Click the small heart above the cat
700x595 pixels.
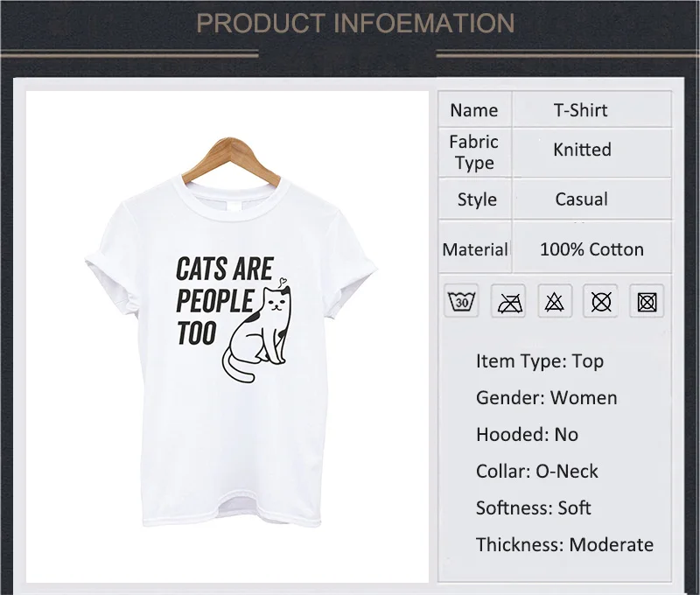[282, 282]
